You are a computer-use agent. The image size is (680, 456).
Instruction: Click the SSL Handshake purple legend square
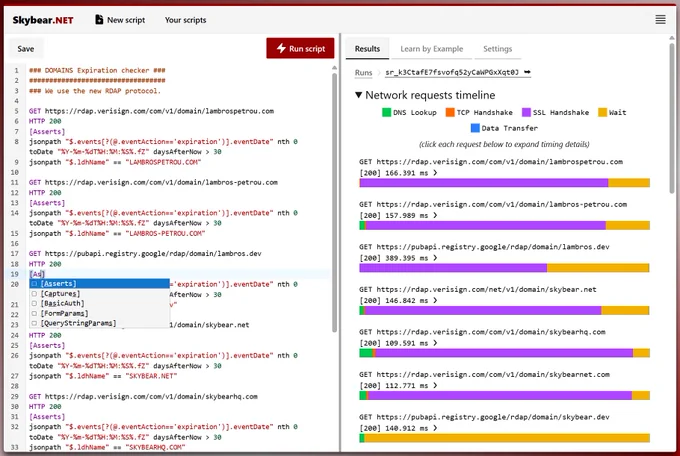point(526,112)
